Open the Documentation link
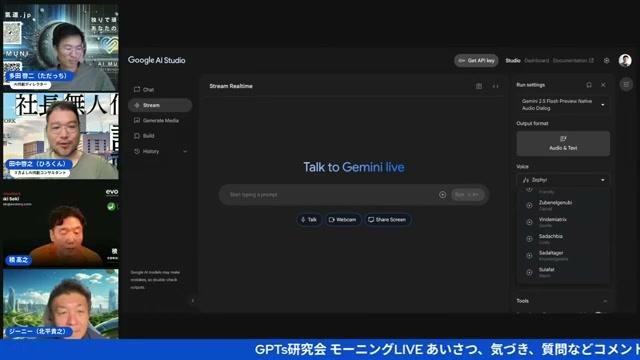Viewport: 640px width, 360px height. (x=573, y=60)
